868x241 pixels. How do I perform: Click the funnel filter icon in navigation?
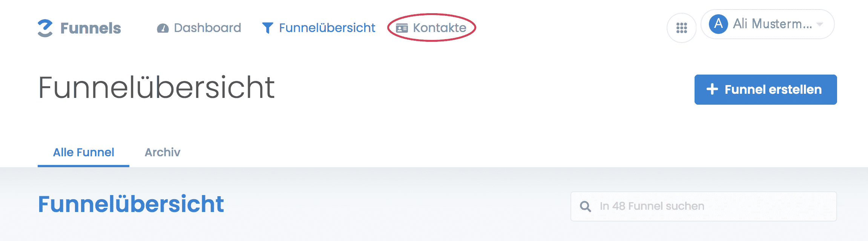pos(267,28)
